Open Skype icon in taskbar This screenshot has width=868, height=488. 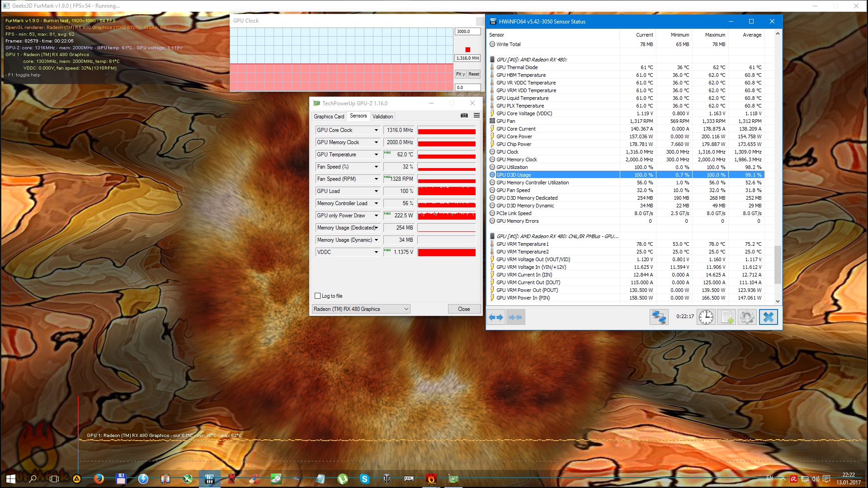[364, 479]
